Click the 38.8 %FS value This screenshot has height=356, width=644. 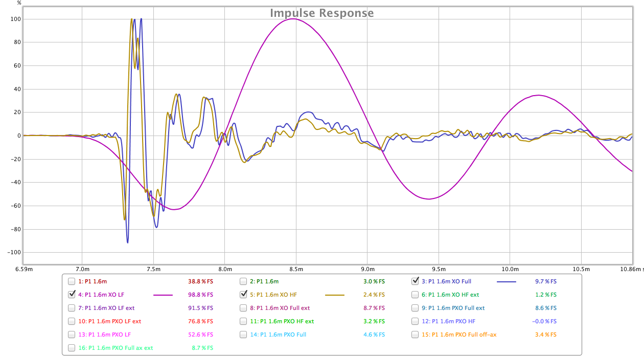pyautogui.click(x=200, y=281)
